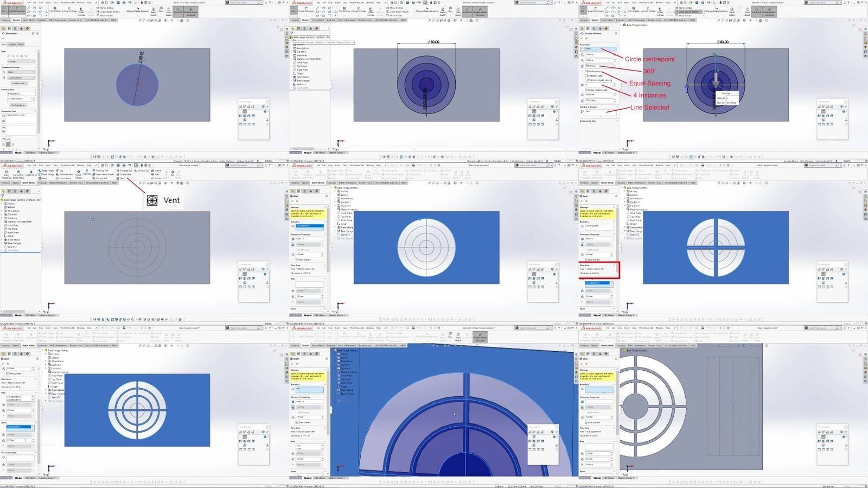Screen dimensions: 868x488
Task: Toggle Show preview in white-circle Vent screenshot
Action: coord(297,259)
